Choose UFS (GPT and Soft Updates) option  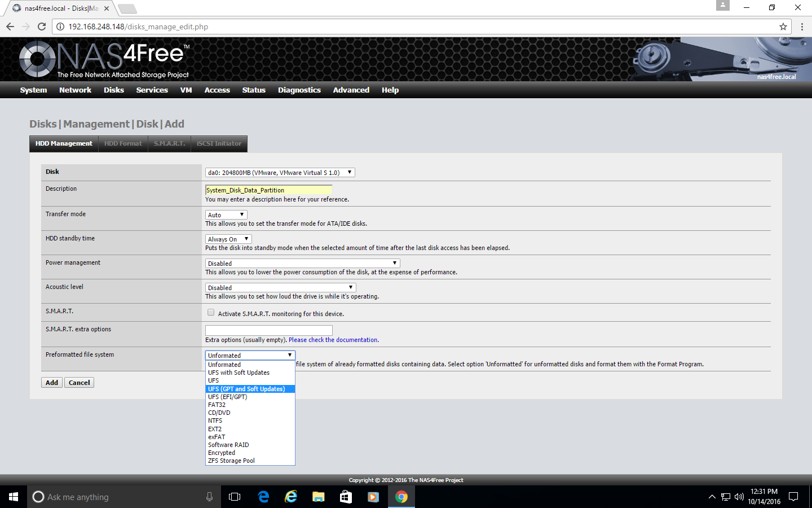[x=246, y=389]
